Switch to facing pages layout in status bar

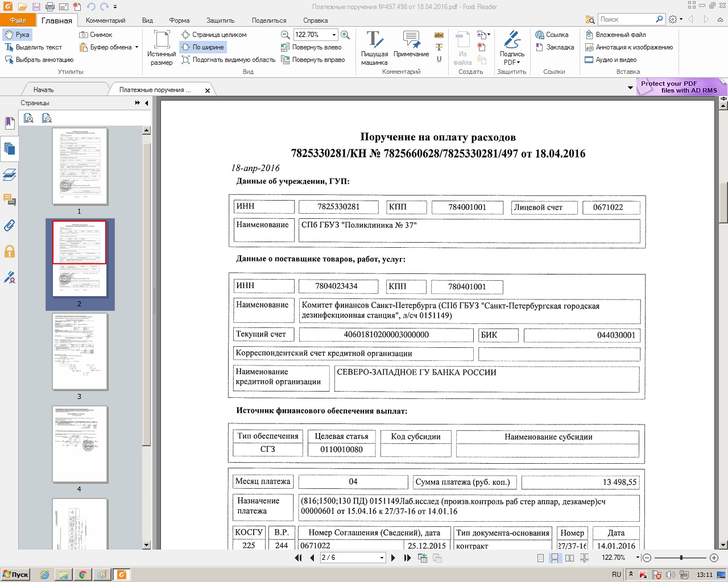569,558
